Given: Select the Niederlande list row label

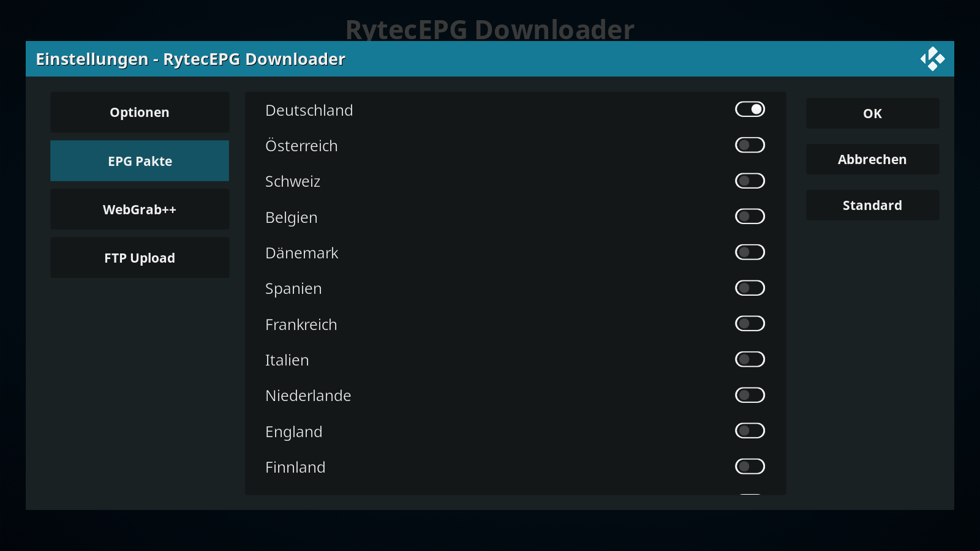Looking at the screenshot, I should click(x=308, y=395).
